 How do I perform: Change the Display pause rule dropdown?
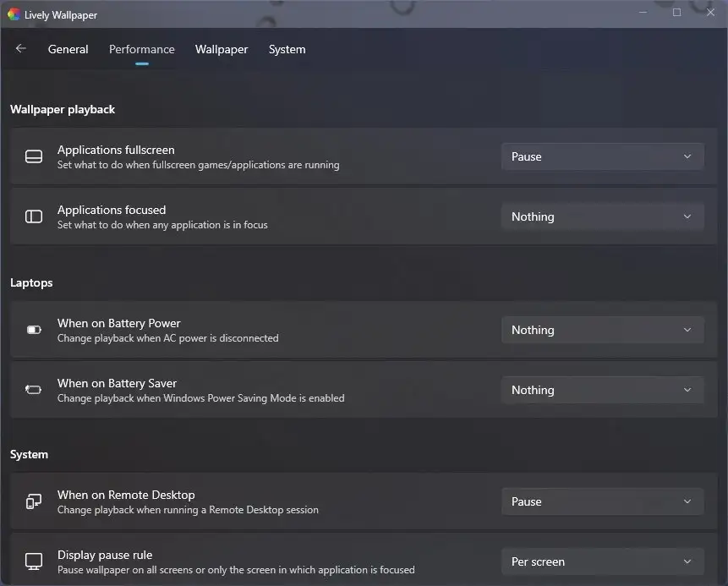602,561
